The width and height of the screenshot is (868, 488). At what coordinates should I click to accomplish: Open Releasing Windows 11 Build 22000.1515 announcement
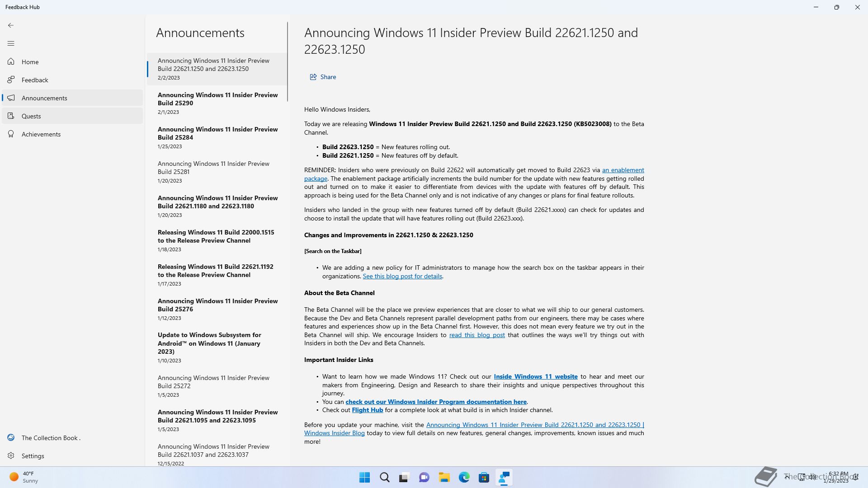[x=217, y=240]
